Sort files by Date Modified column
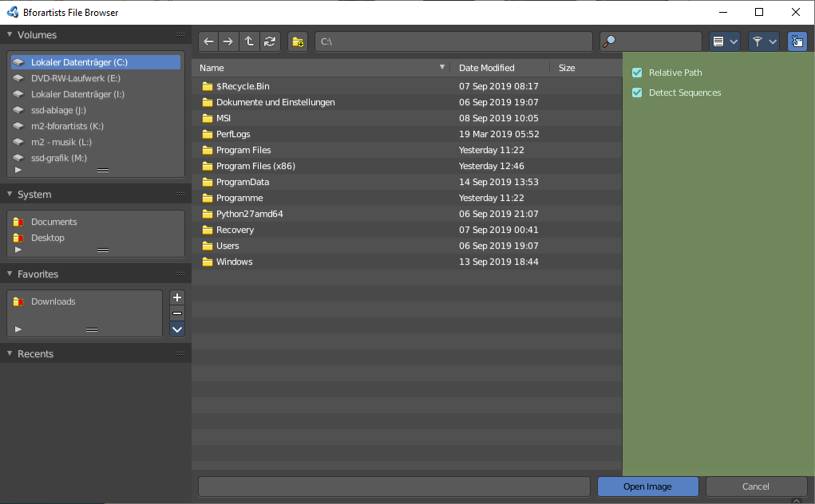This screenshot has width=815, height=504. pyautogui.click(x=500, y=68)
